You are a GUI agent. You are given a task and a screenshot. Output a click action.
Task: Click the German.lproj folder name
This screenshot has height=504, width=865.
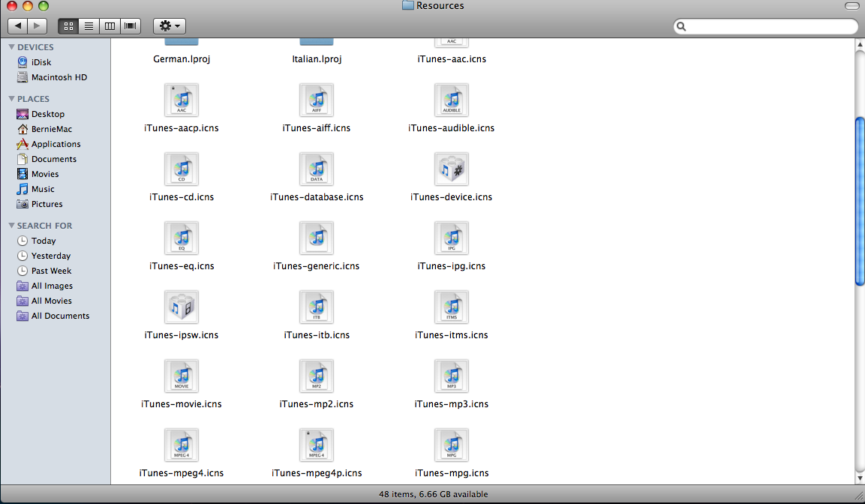click(182, 59)
